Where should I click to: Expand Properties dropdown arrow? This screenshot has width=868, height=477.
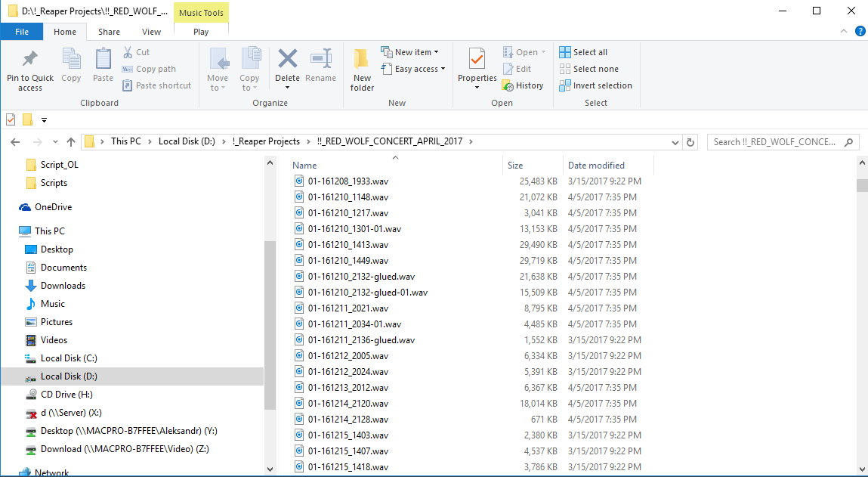pos(477,88)
